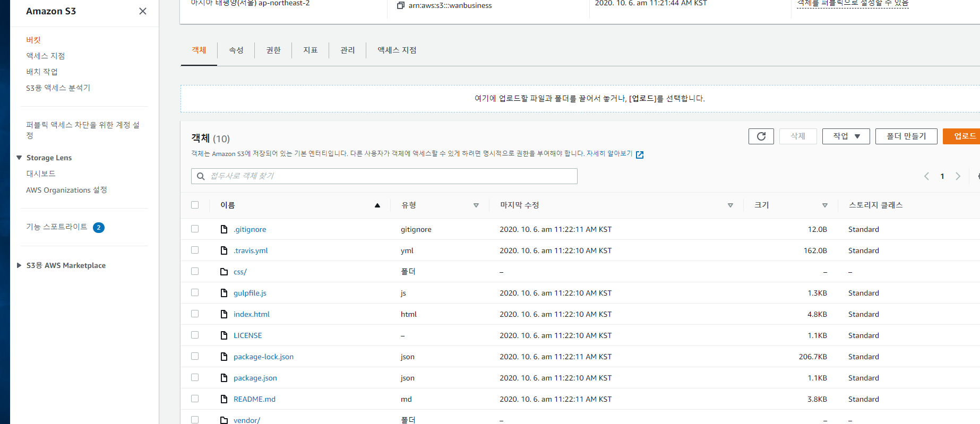Copy the bucket ARN using copy icon
This screenshot has width=980, height=424.
tap(401, 5)
